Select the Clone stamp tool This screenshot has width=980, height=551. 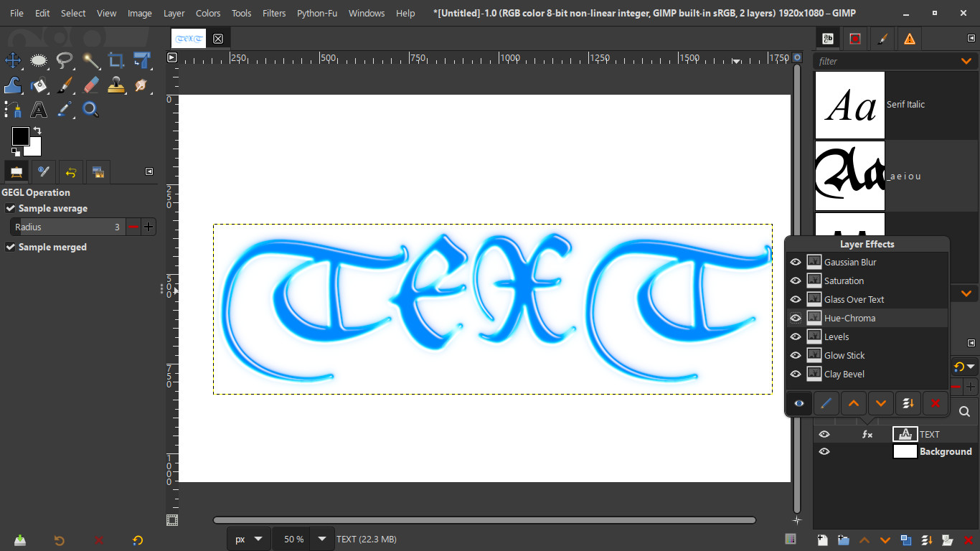point(116,85)
